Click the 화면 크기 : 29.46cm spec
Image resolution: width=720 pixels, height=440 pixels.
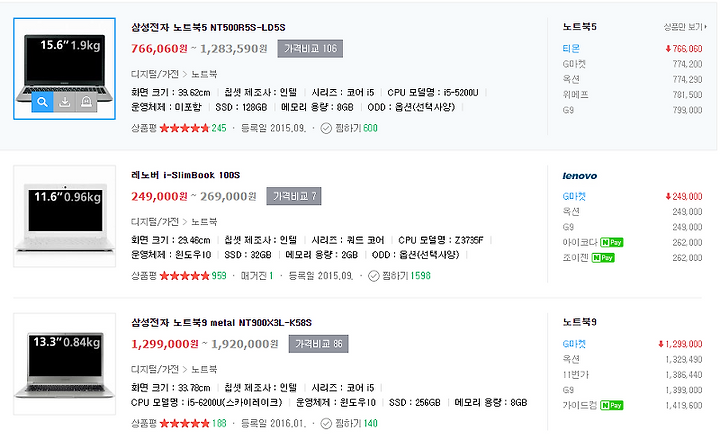(170, 240)
